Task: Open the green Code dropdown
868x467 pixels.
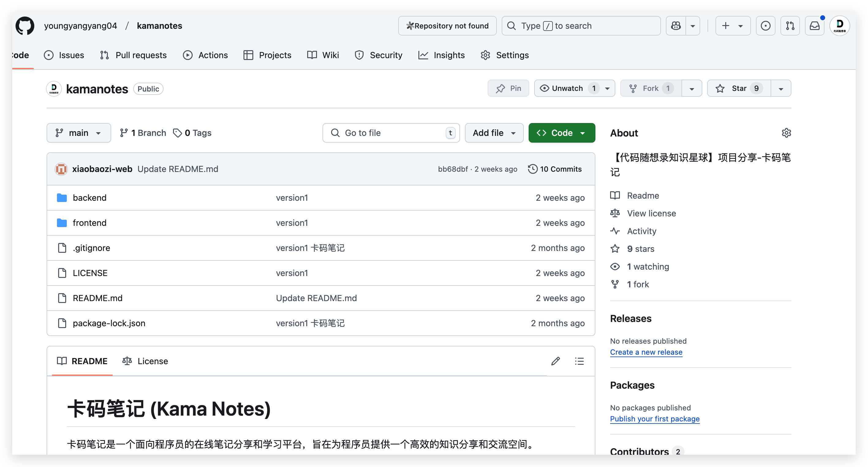Action: 562,133
